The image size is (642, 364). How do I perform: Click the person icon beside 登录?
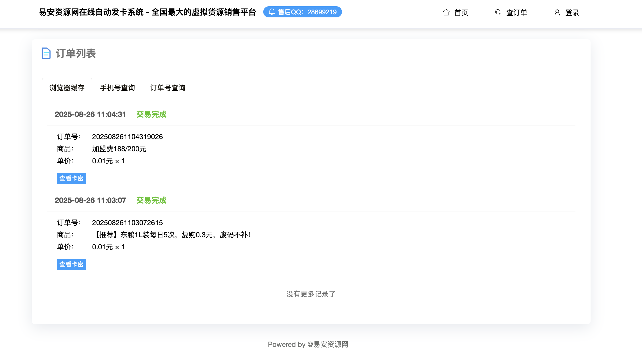pos(557,12)
